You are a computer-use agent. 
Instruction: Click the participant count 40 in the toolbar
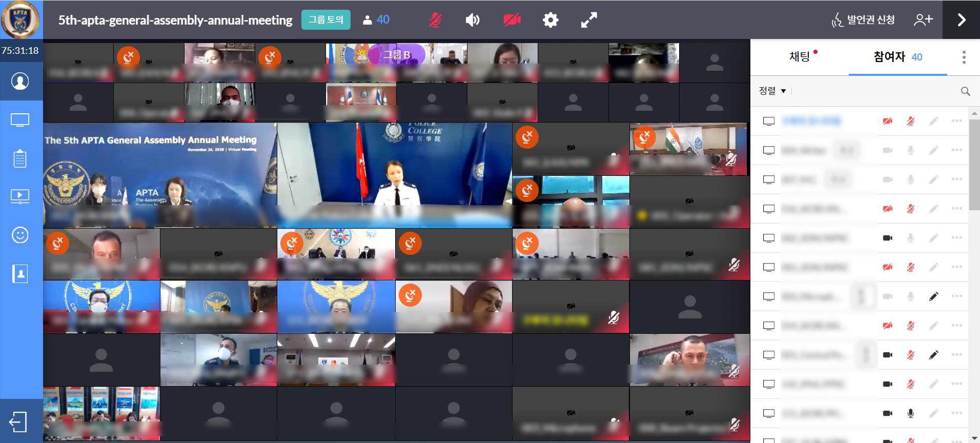pos(376,20)
